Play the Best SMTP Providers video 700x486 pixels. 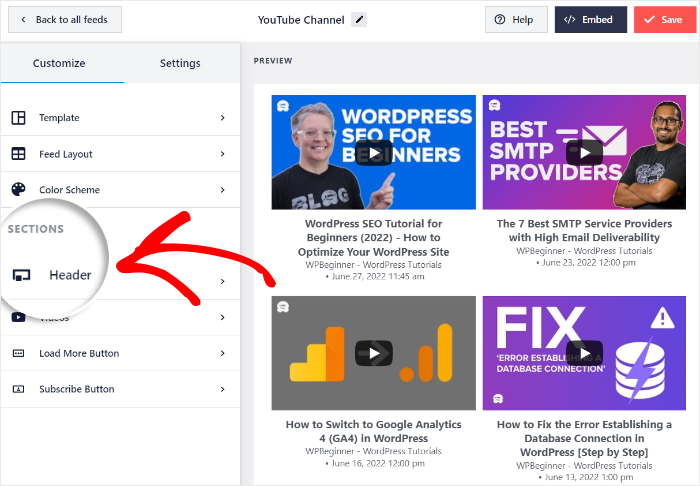pos(584,153)
